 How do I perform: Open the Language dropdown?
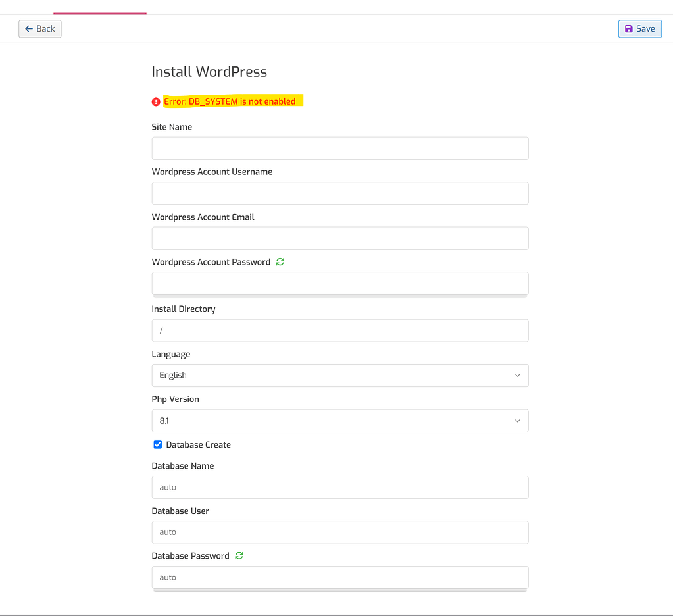pos(339,375)
